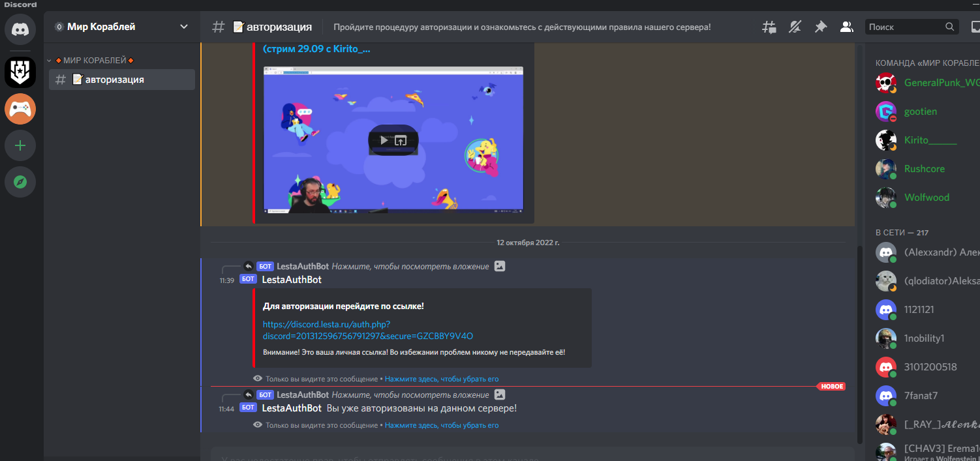Click the 12 октября 2022 г. date divider text

pos(528,243)
